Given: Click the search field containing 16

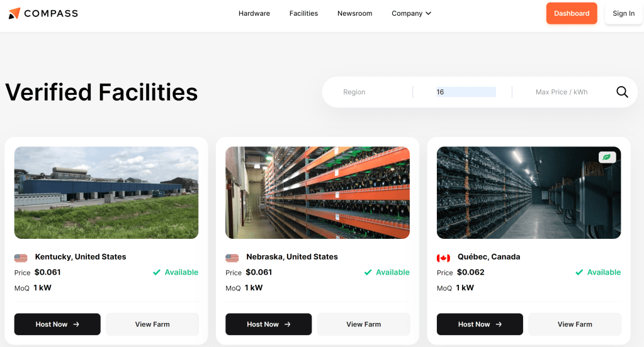Looking at the screenshot, I should coord(466,92).
